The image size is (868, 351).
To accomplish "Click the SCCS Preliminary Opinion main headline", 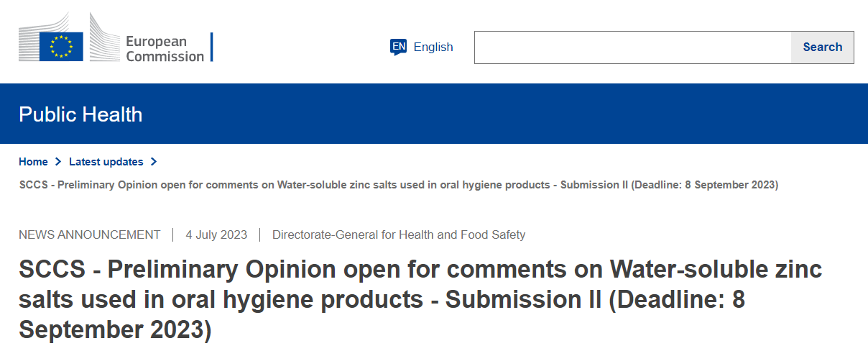I will click(420, 299).
